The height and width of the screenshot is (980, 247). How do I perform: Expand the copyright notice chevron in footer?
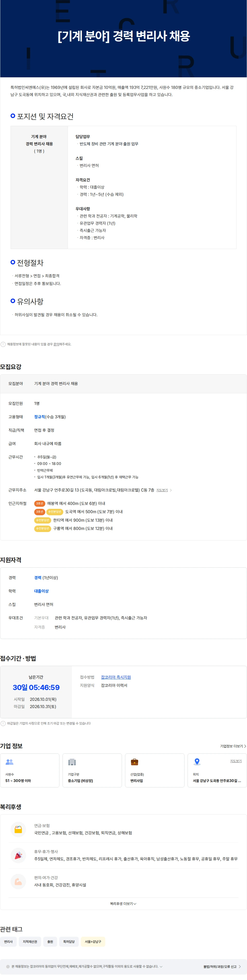click(161, 967)
